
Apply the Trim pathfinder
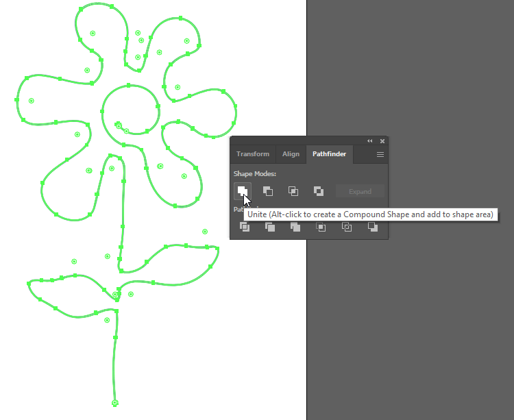[270, 227]
